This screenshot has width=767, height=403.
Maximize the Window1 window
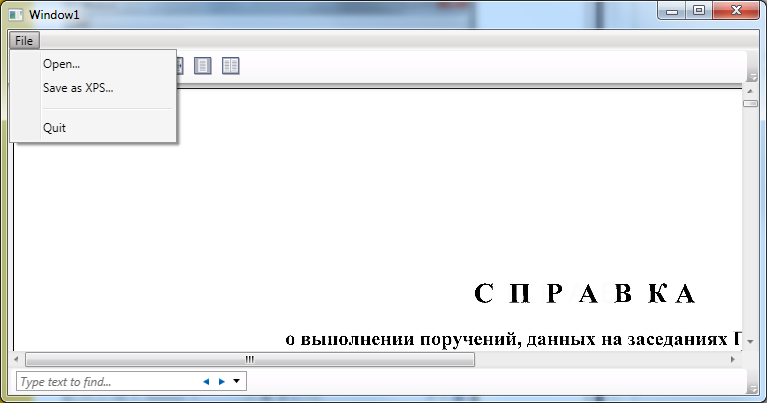699,10
